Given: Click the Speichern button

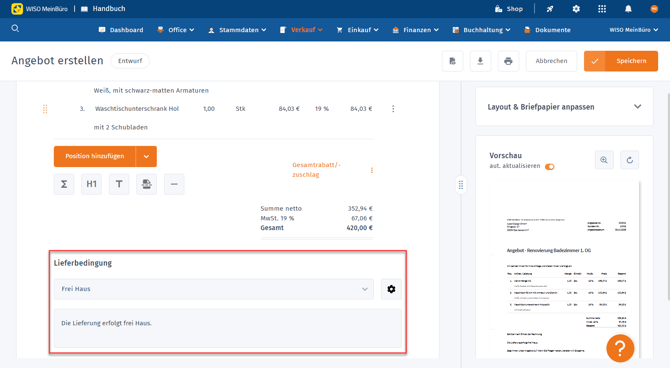Looking at the screenshot, I should 621,61.
